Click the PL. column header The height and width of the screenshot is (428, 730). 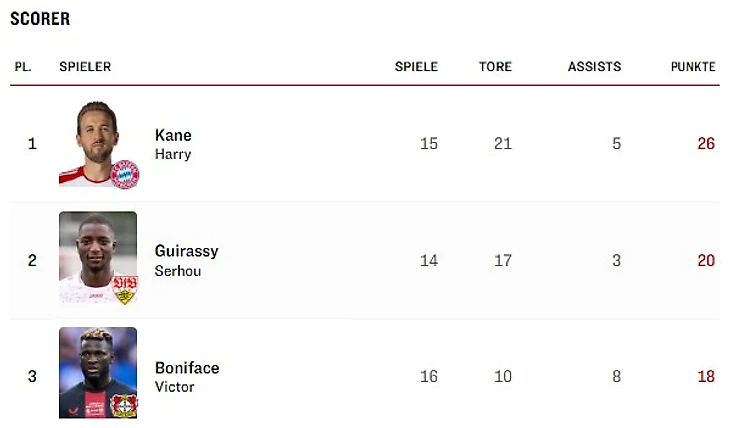tap(23, 67)
